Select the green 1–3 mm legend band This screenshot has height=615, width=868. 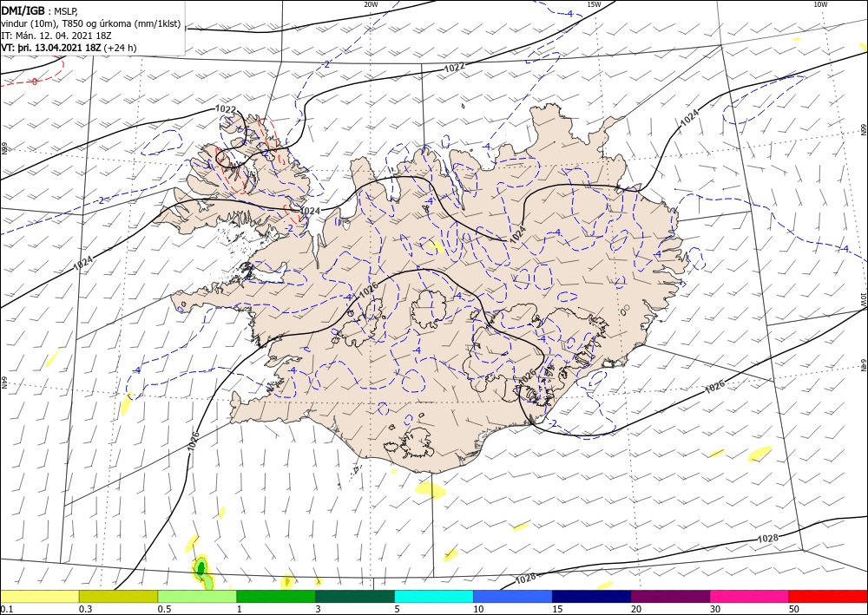pos(276,596)
